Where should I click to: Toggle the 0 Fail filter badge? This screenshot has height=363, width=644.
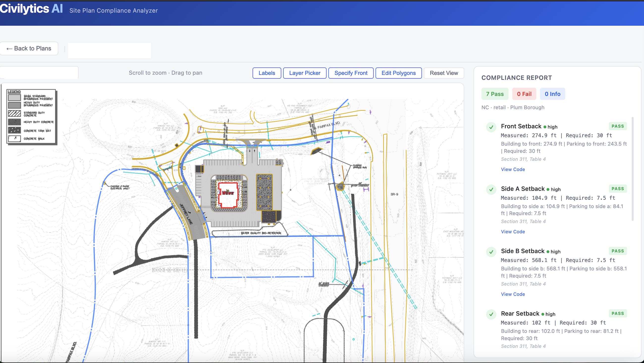(524, 94)
